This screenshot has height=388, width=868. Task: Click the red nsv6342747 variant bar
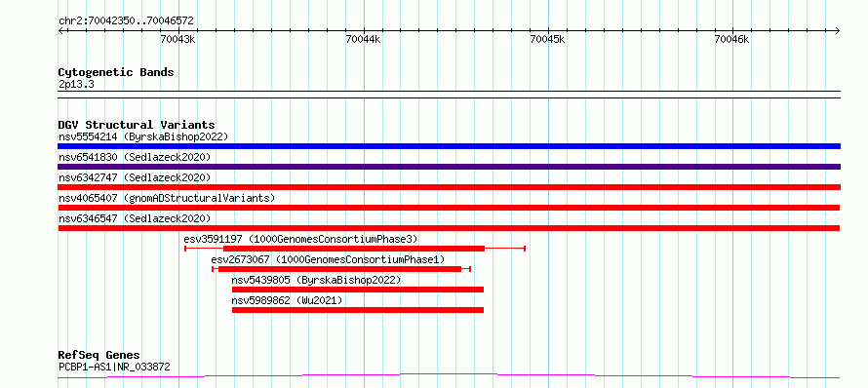(449, 187)
